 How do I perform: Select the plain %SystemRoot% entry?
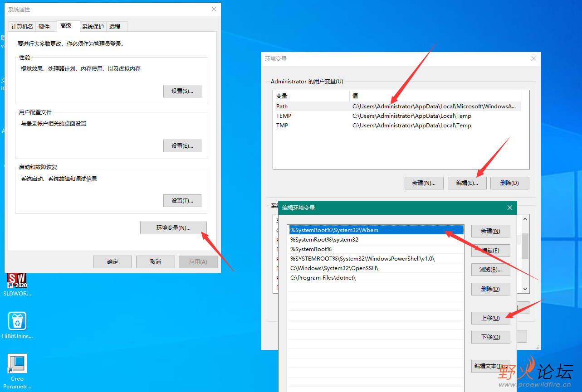pos(376,249)
